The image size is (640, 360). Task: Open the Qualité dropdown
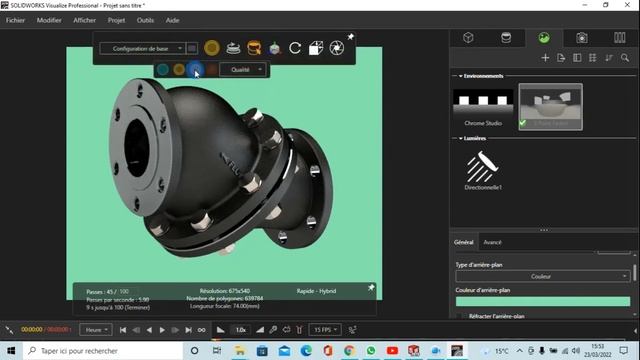coord(243,70)
